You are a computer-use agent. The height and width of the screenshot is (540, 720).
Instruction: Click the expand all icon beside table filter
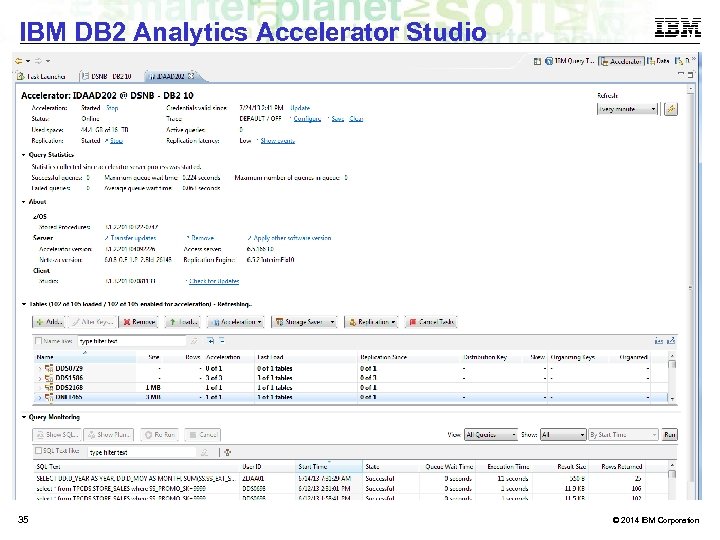211,341
